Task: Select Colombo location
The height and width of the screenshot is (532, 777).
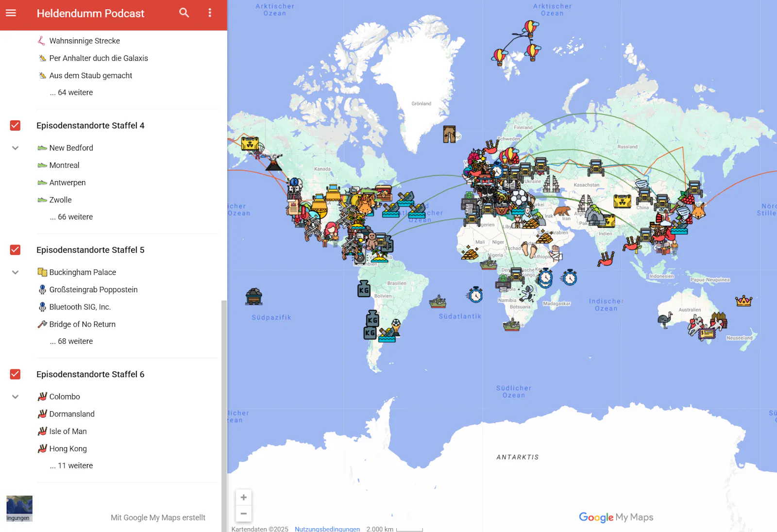Action: tap(65, 396)
